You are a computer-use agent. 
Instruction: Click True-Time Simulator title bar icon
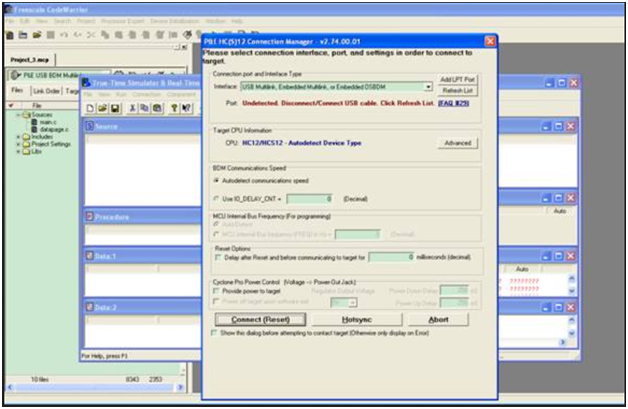coord(86,83)
